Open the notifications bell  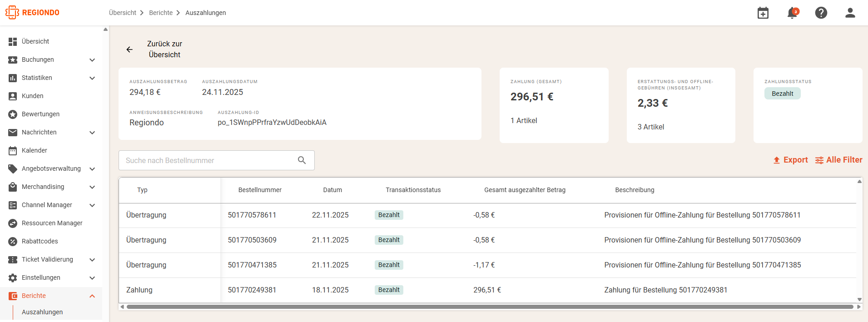tap(792, 13)
